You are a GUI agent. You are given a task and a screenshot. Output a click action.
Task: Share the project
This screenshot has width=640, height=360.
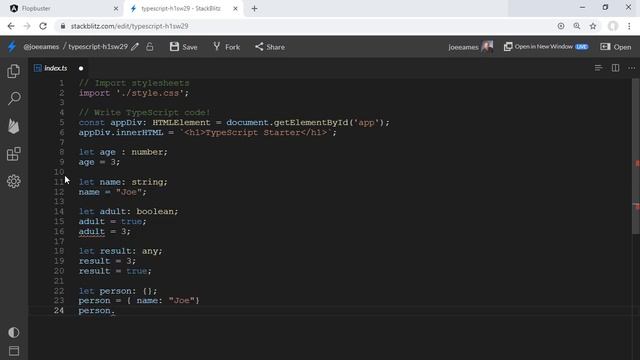point(270,47)
